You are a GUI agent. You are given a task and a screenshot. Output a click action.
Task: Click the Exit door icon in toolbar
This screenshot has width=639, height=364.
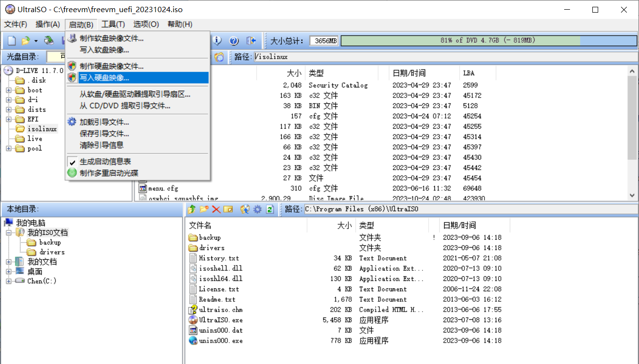(251, 41)
